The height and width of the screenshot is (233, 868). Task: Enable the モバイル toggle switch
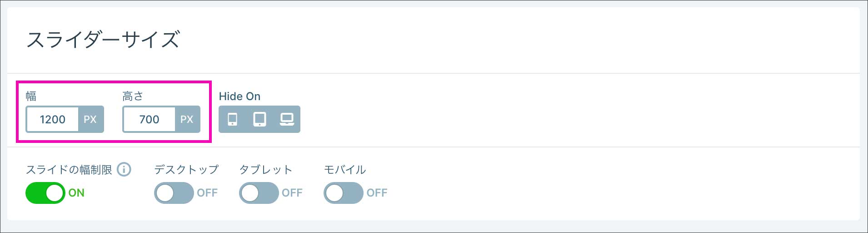tap(343, 193)
